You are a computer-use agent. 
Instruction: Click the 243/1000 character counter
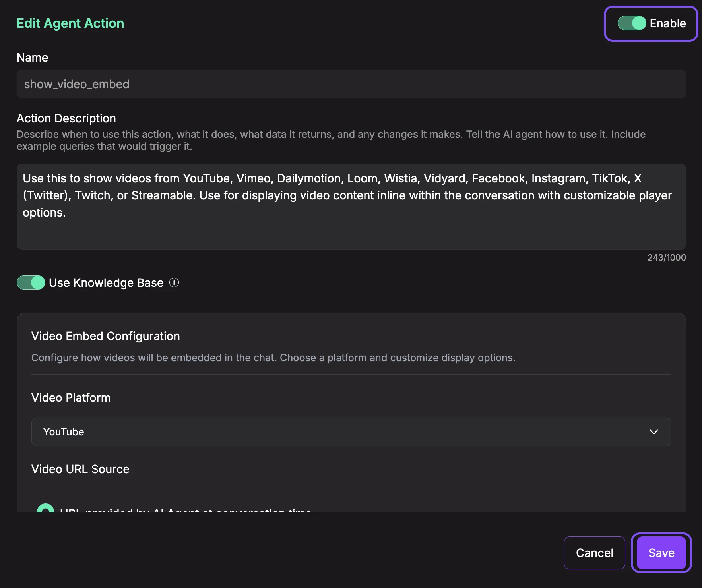coord(666,257)
